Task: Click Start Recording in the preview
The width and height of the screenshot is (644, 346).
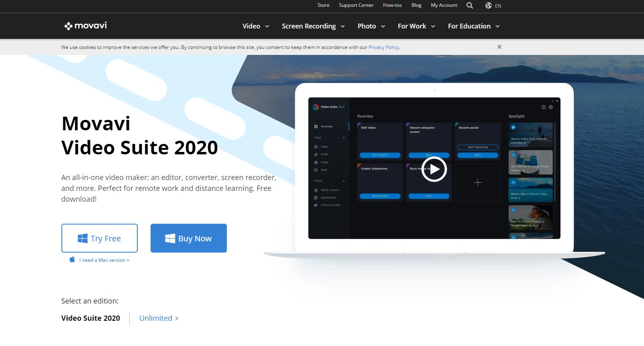Action: [478, 147]
